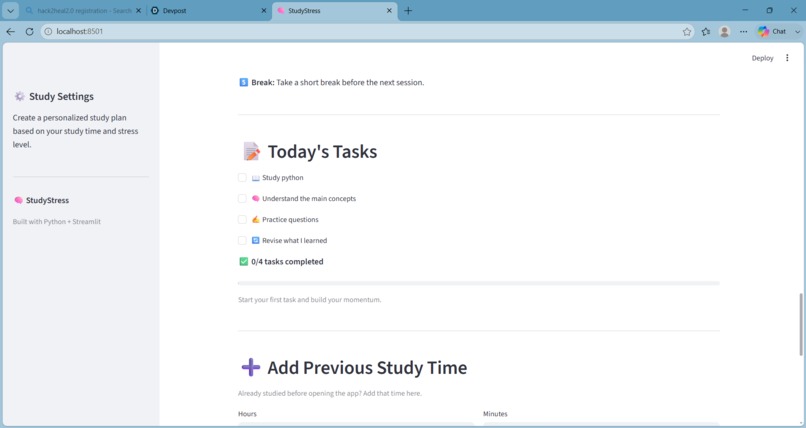This screenshot has width=806, height=428.
Task: Click the Study Settings sidebar heading
Action: (x=61, y=96)
